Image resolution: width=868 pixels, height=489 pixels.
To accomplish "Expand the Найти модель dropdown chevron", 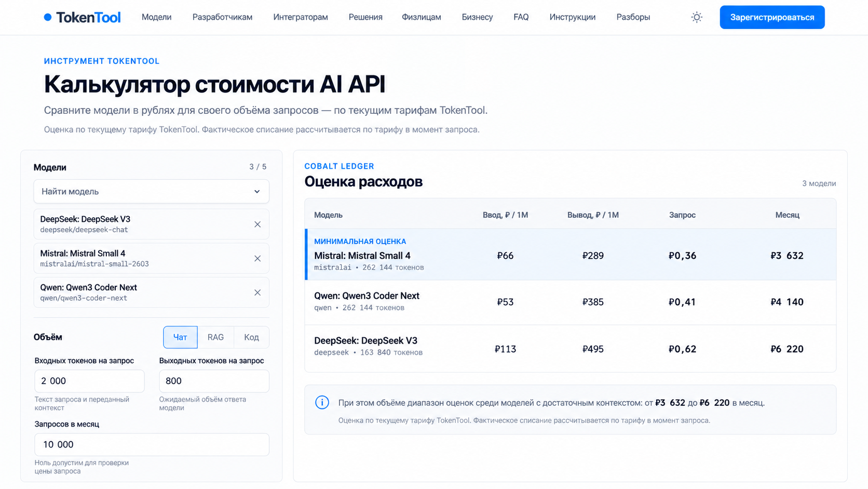I will [x=257, y=192].
